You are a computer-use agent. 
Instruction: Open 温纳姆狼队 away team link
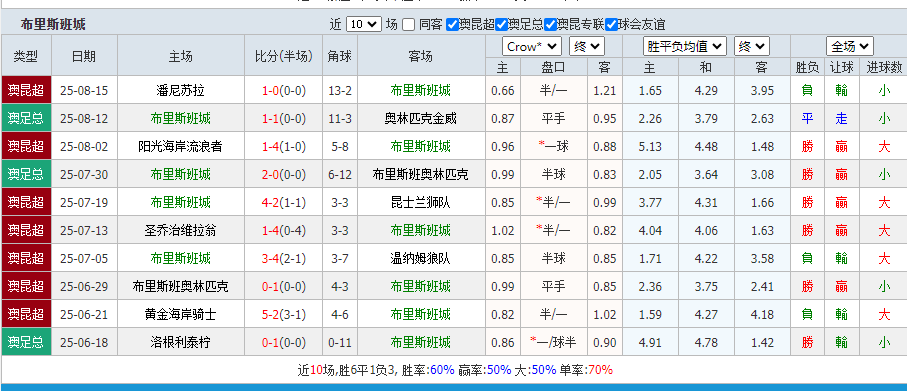click(x=421, y=259)
